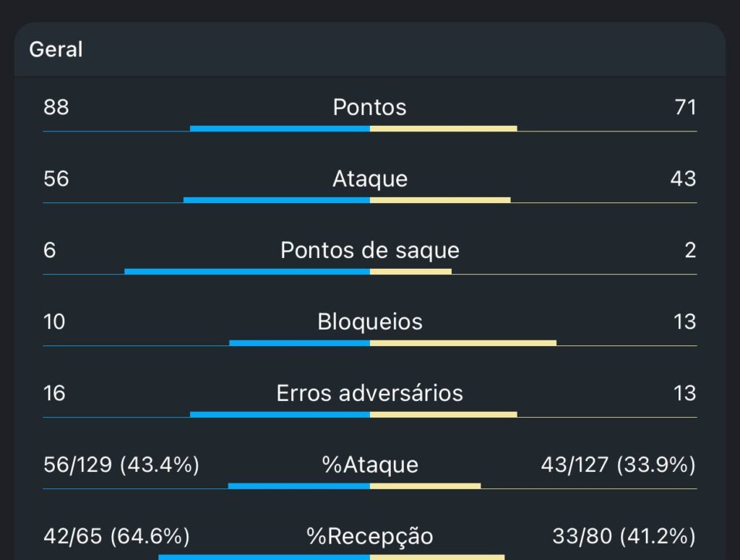Click the yellow bar under Bloqueios
The height and width of the screenshot is (560, 740).
pyautogui.click(x=463, y=343)
